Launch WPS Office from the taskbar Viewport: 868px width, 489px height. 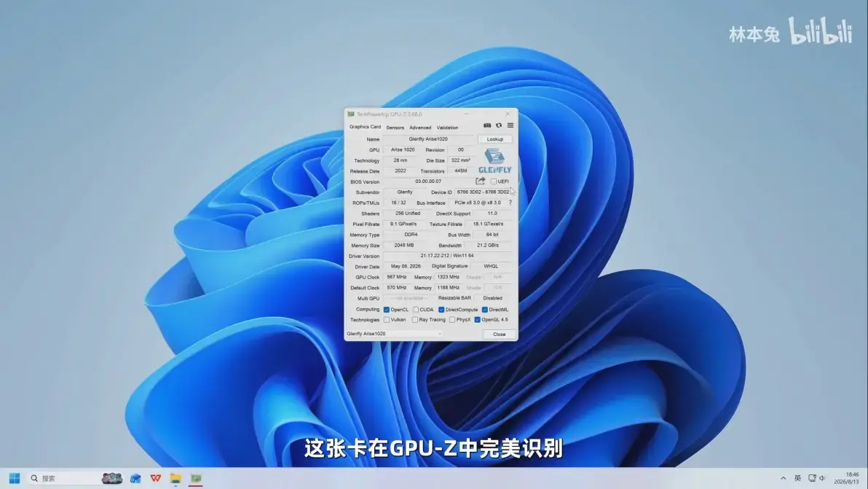[x=156, y=478]
